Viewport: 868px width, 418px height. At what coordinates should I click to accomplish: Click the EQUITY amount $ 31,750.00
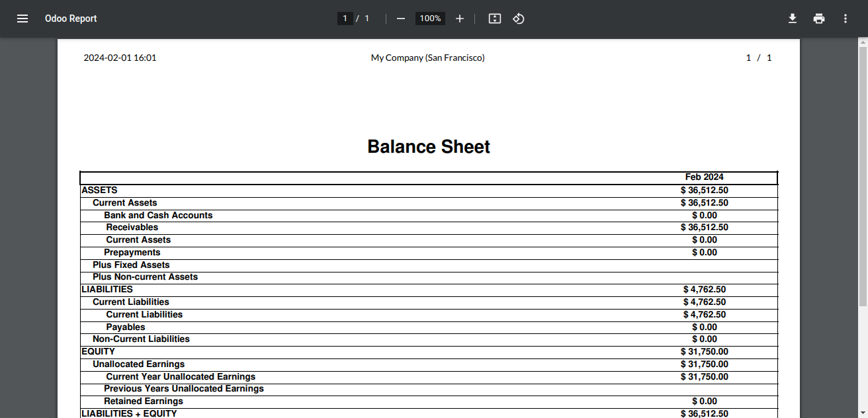pos(705,351)
